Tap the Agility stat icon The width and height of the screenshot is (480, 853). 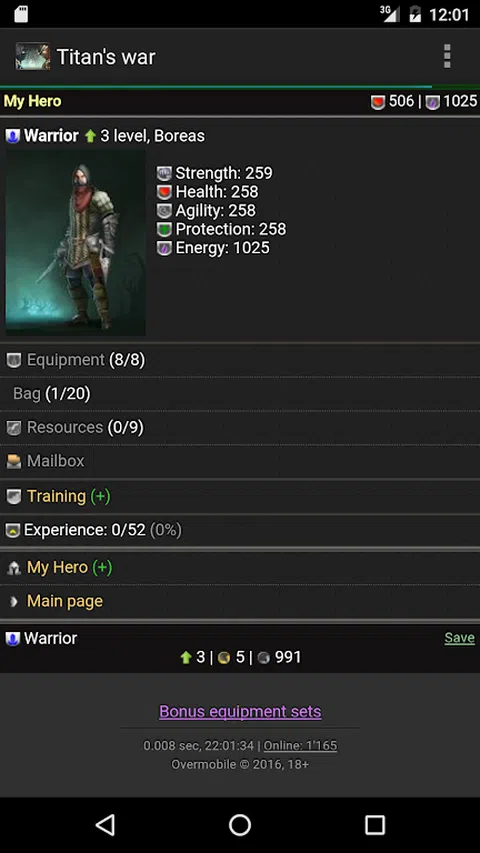tap(164, 211)
